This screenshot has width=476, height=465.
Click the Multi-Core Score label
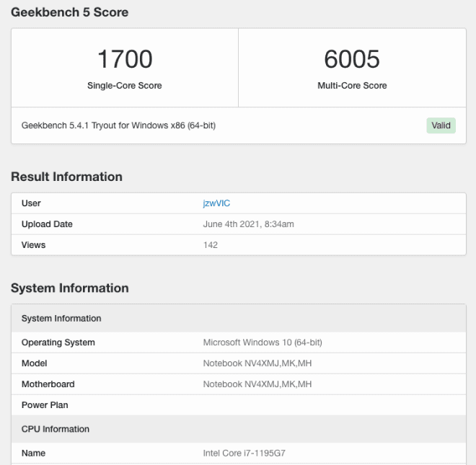(352, 86)
